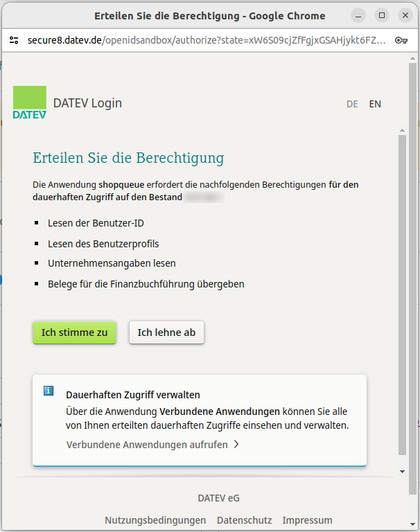Open Nutzungsbedingungen footer link
The image size is (420, 532).
coord(155,520)
